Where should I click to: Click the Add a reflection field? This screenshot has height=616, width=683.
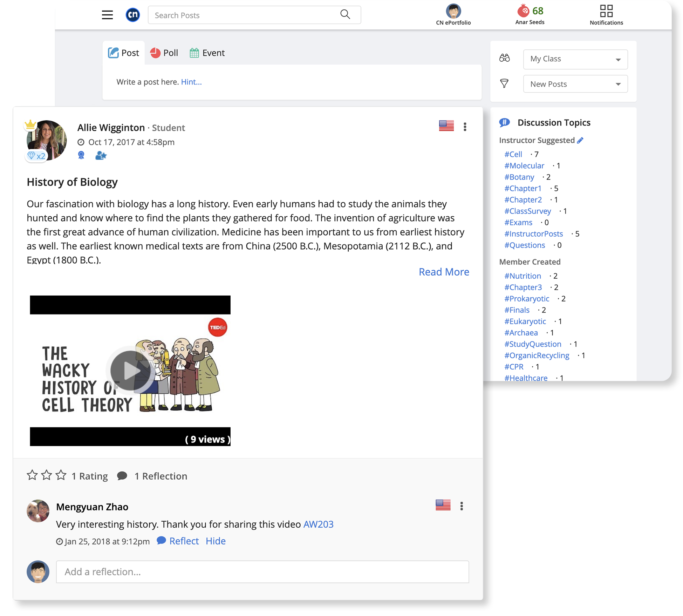pyautogui.click(x=262, y=571)
